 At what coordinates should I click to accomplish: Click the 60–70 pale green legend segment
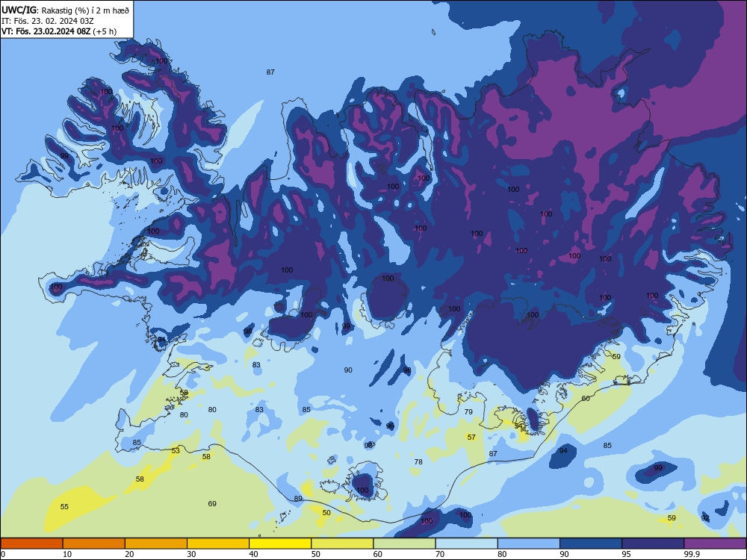pos(404,544)
